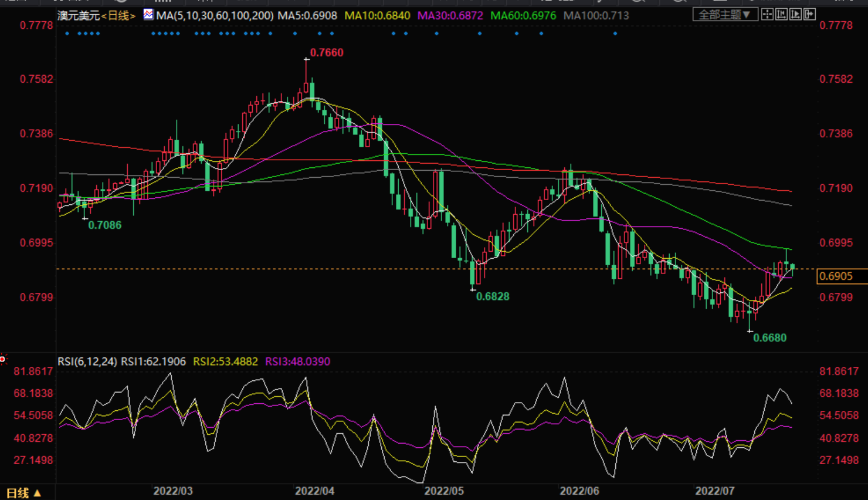
Task: Click the MA indicator chart icon
Action: pyautogui.click(x=148, y=15)
